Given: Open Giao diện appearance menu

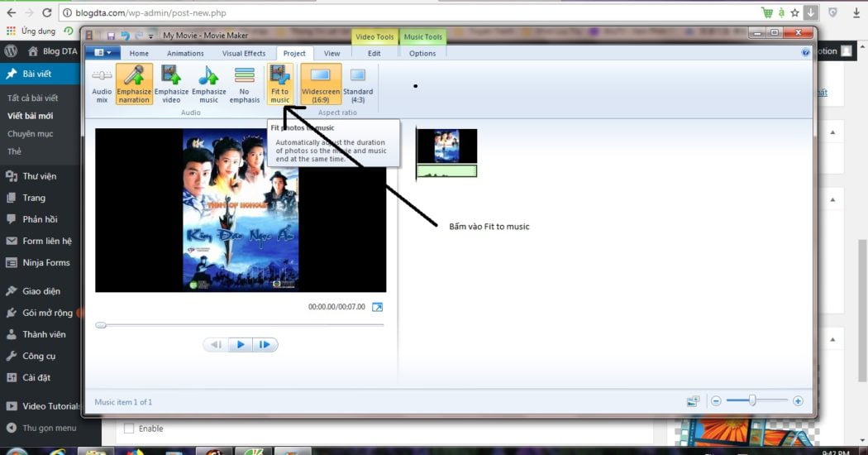Looking at the screenshot, I should click(40, 291).
